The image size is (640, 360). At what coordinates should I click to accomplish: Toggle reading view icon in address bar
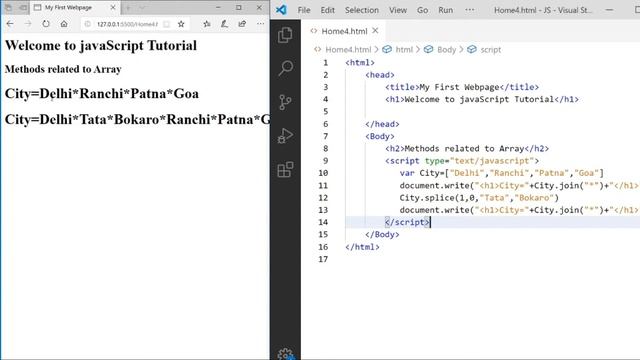pyautogui.click(x=167, y=24)
